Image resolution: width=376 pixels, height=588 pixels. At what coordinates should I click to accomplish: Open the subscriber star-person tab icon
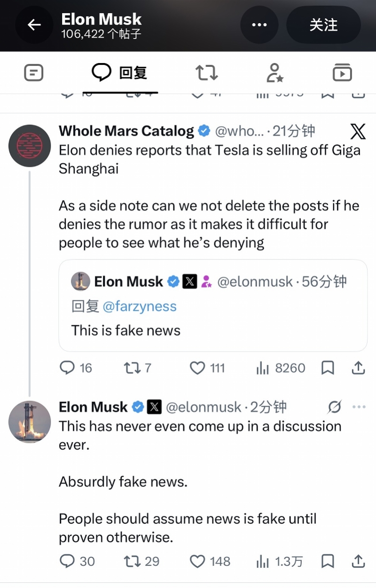tap(274, 73)
